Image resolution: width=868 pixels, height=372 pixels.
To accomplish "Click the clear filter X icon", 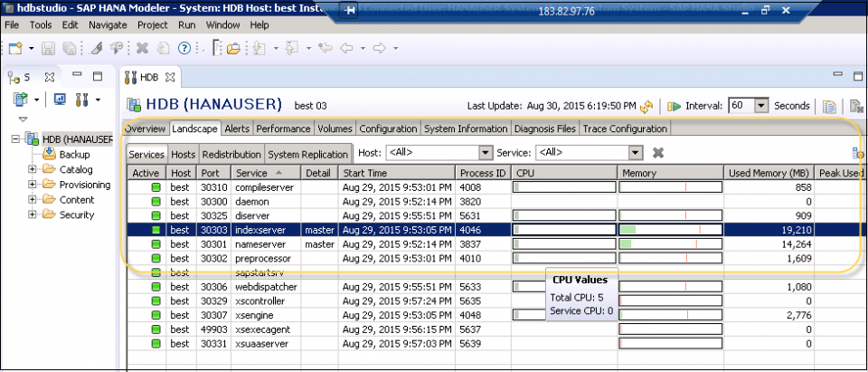I will pos(658,153).
